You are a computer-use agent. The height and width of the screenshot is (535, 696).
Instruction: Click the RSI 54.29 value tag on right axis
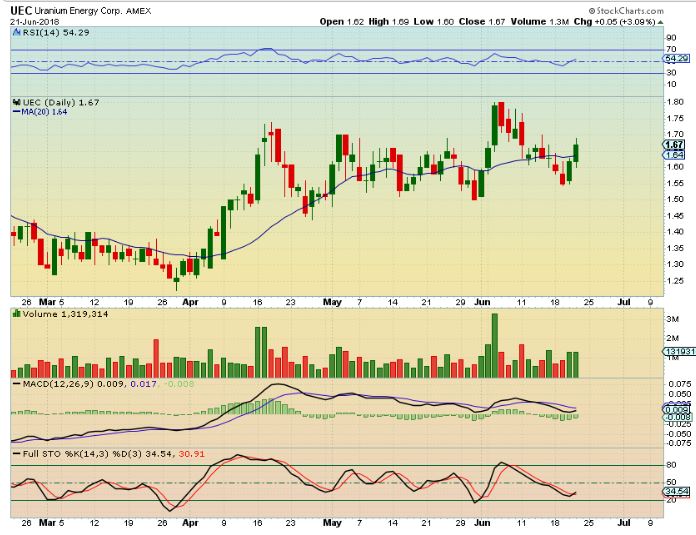pyautogui.click(x=676, y=58)
